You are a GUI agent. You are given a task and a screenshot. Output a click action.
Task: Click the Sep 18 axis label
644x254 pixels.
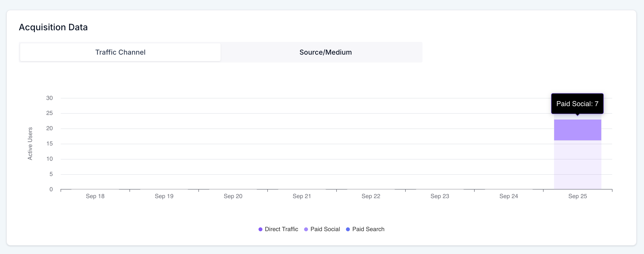pos(95,196)
